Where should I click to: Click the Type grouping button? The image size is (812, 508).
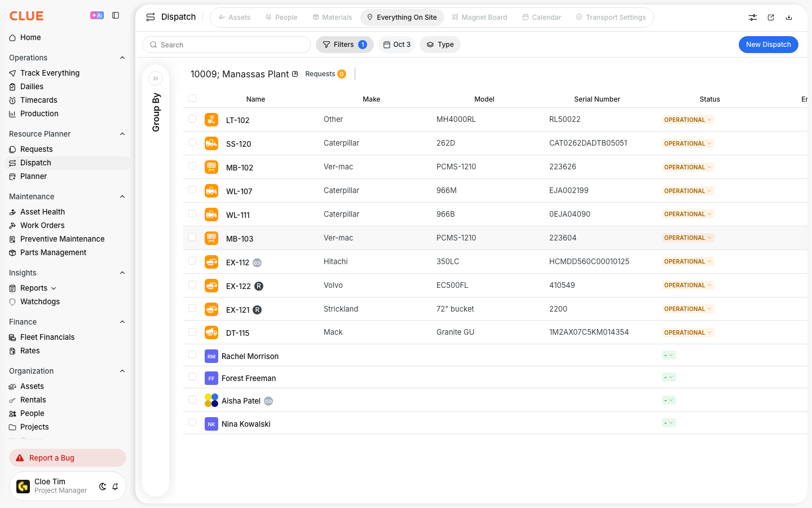440,45
